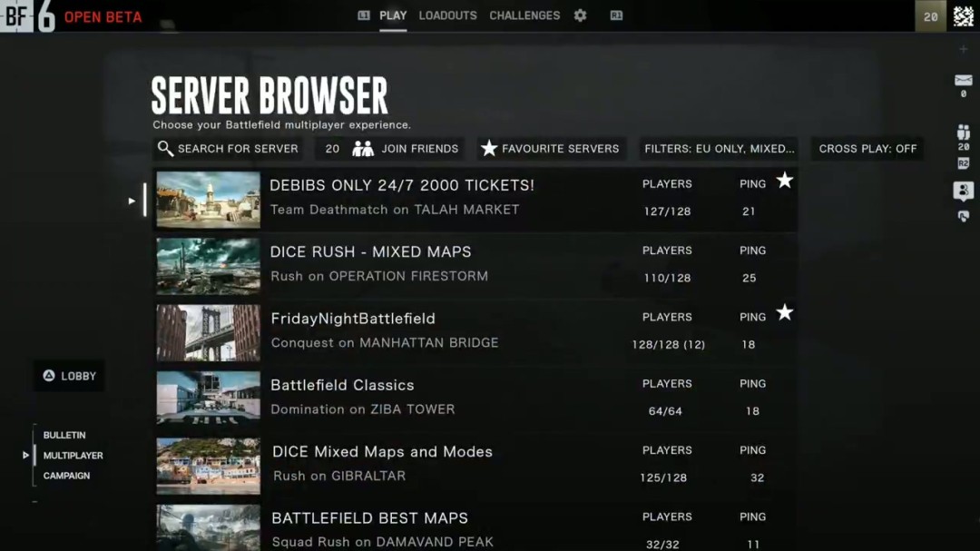Open the squad members icon in the sidebar
The width and height of the screenshot is (980, 551).
pyautogui.click(x=963, y=133)
